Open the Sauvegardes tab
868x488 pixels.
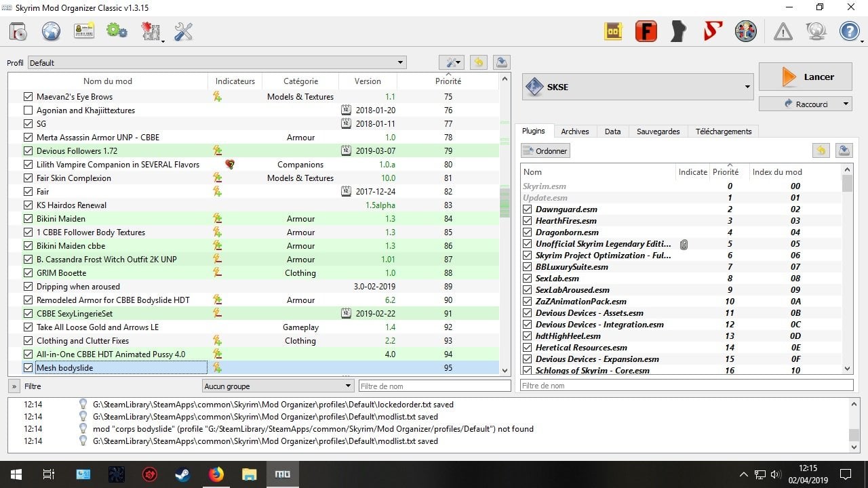point(658,131)
